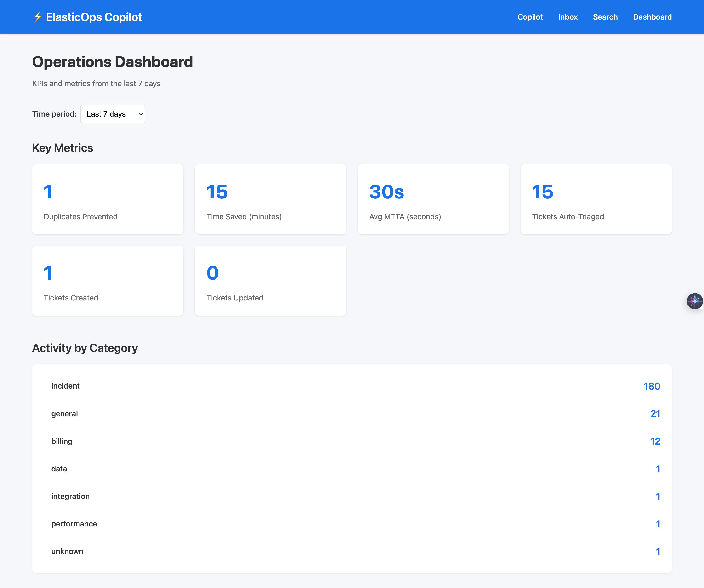Open the Tickets Auto-Triaged metric card
Viewport: 704px width, 588px height.
pos(596,199)
